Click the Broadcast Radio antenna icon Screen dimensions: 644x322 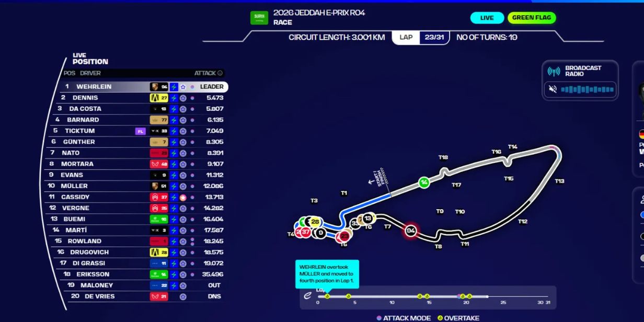point(554,71)
